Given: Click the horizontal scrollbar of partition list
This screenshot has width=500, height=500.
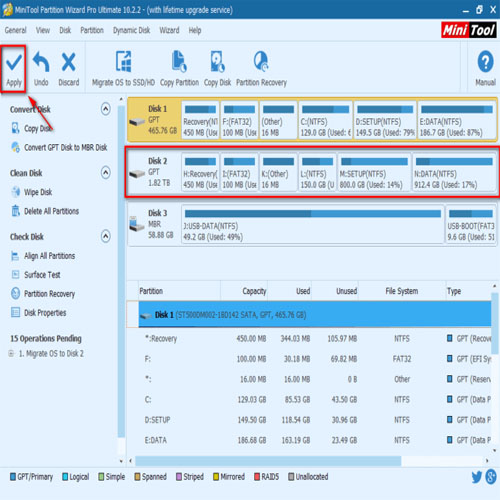Looking at the screenshot, I should click(x=268, y=461).
